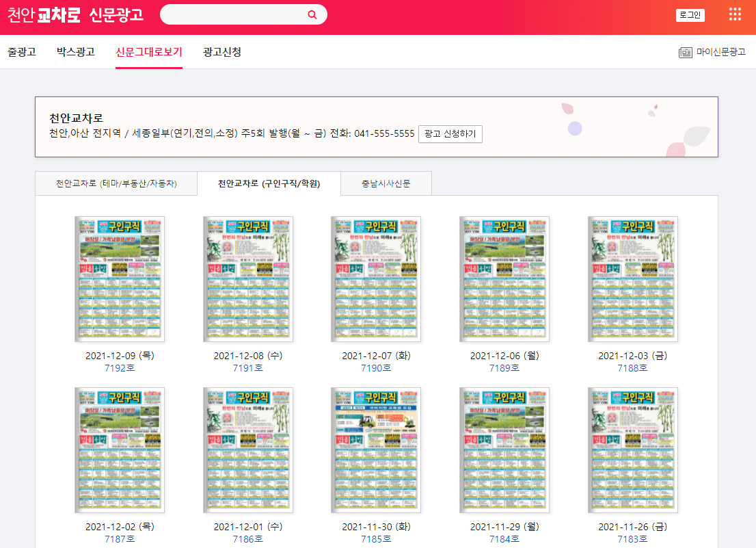Open the 2021-11-30 newspaper thumbnail
Viewport: 756px width, 548px height.
point(376,450)
